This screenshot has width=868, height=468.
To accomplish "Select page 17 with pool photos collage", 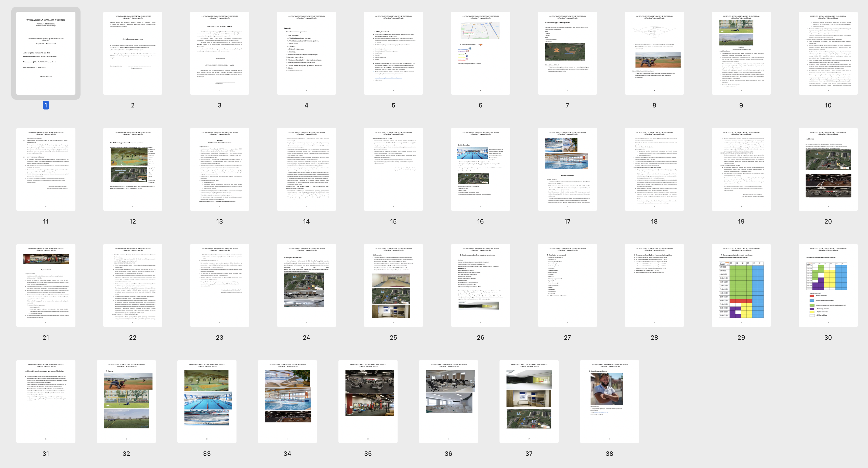I will point(567,169).
